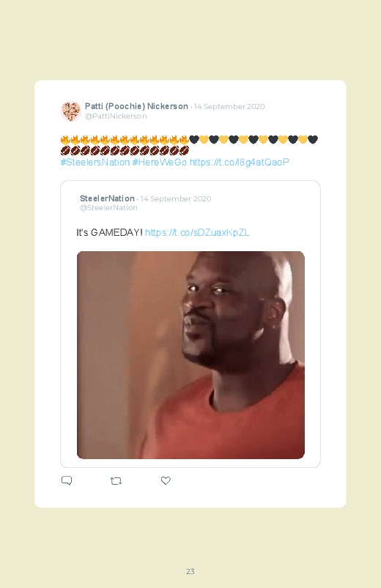Click the main tweet's 14 September 2020 date
Viewport: 381px width, 588px height.
click(229, 106)
